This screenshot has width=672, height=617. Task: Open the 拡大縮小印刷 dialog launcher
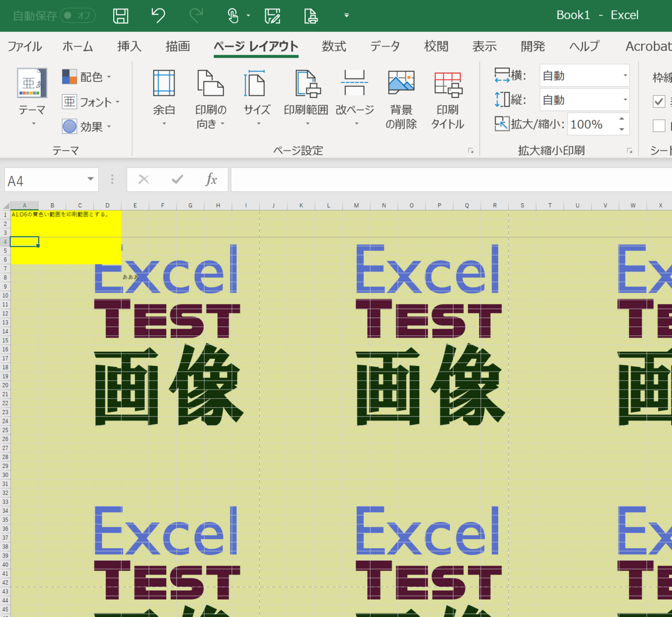630,150
